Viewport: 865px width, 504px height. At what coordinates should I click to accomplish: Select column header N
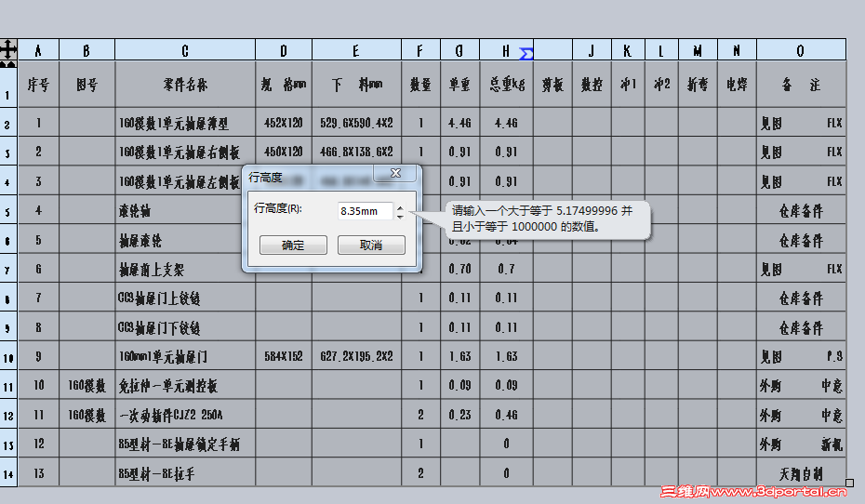click(x=737, y=50)
